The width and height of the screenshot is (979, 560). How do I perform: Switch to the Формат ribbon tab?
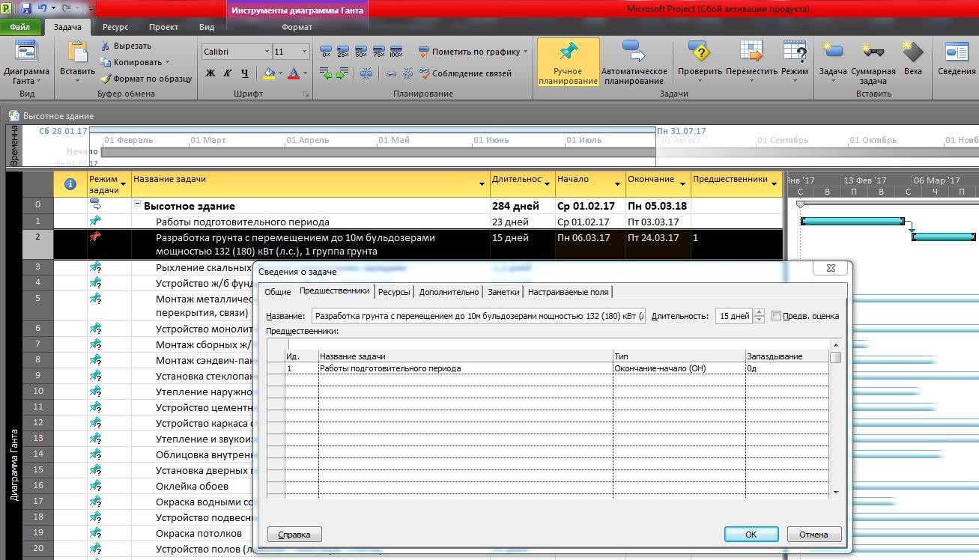coord(297,27)
